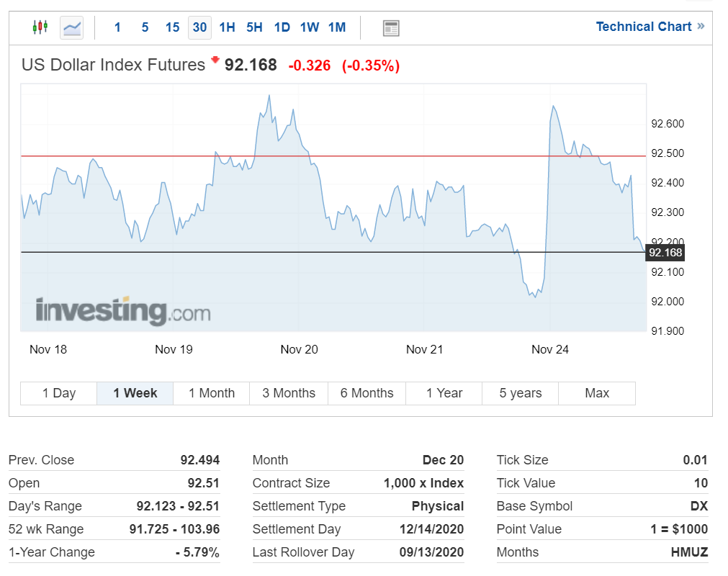Set chart interval to 5 minutes

pyautogui.click(x=145, y=27)
